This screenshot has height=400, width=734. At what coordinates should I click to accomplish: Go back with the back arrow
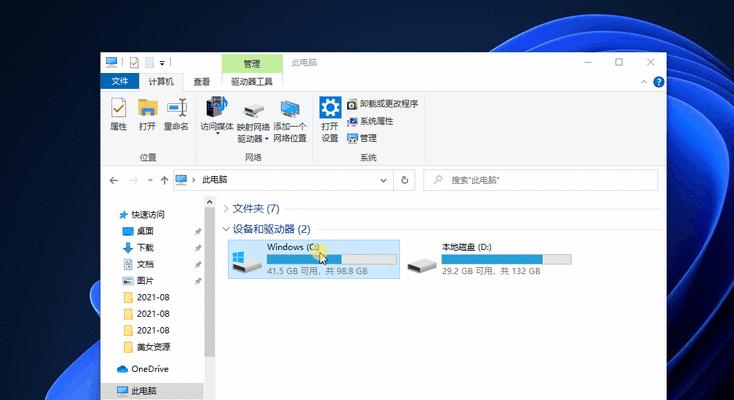tap(114, 180)
